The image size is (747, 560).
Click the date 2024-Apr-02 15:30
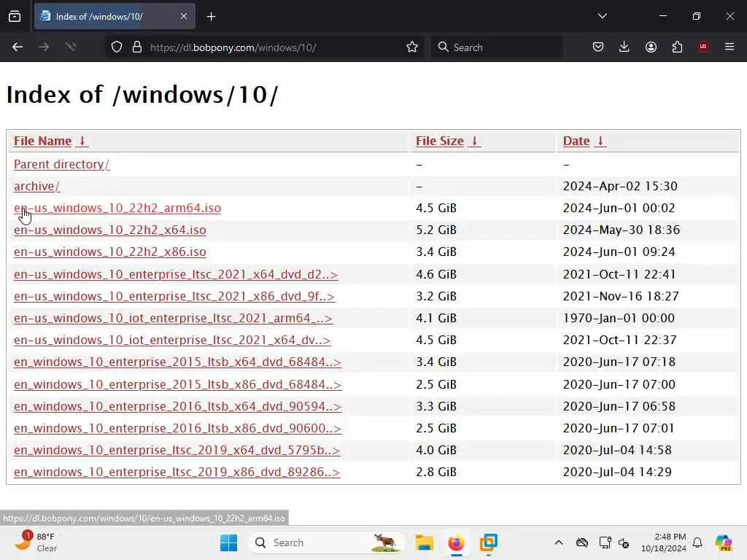620,186
